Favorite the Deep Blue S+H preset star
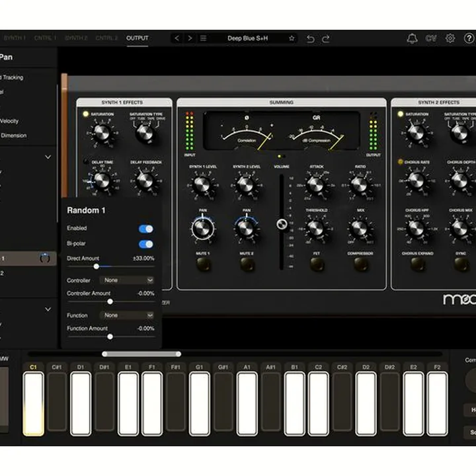Viewport: 476px width, 476px height. (292, 38)
